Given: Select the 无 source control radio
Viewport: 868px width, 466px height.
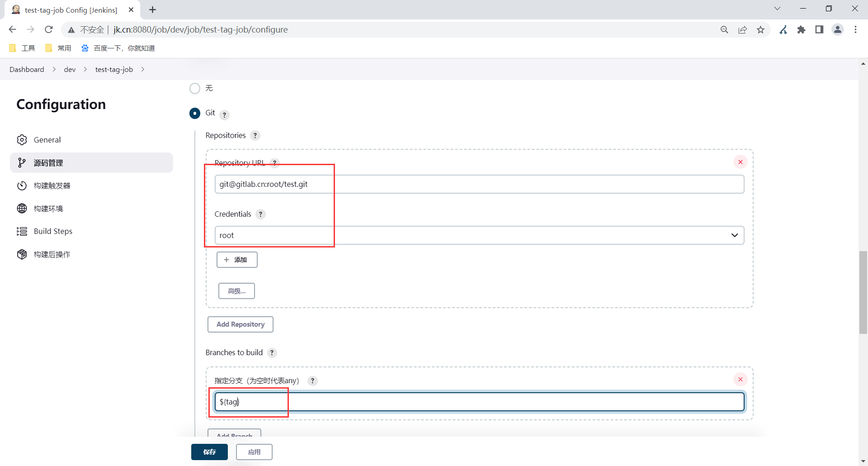Looking at the screenshot, I should click(195, 88).
